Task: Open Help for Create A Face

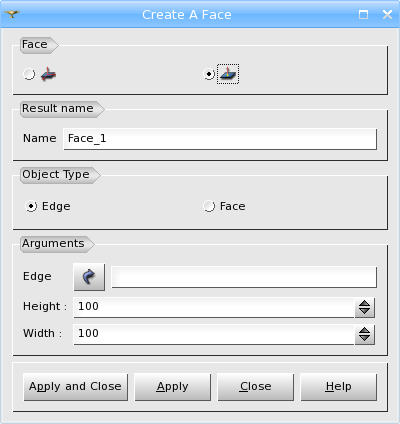Action: (339, 387)
